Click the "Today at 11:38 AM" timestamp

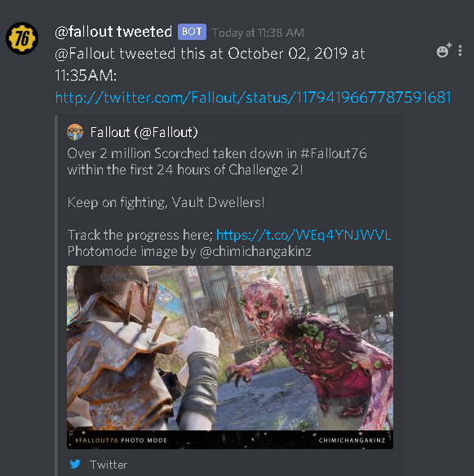[x=258, y=33]
